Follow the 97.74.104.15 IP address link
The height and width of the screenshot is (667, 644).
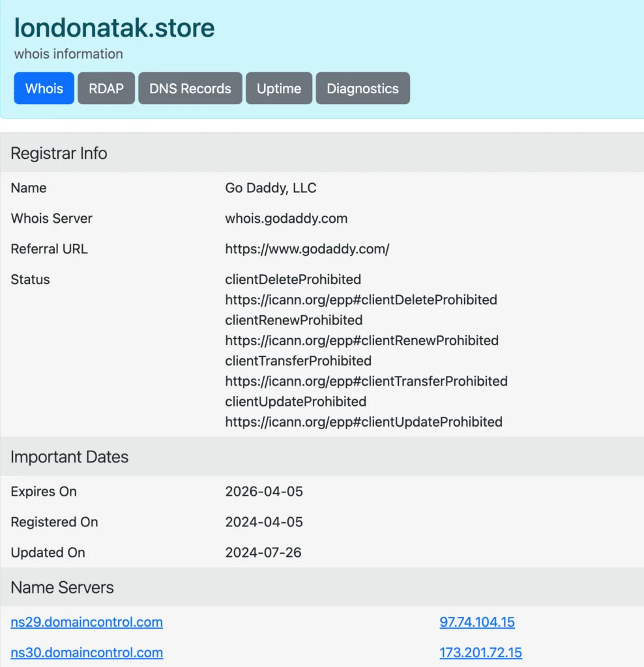[x=477, y=622]
